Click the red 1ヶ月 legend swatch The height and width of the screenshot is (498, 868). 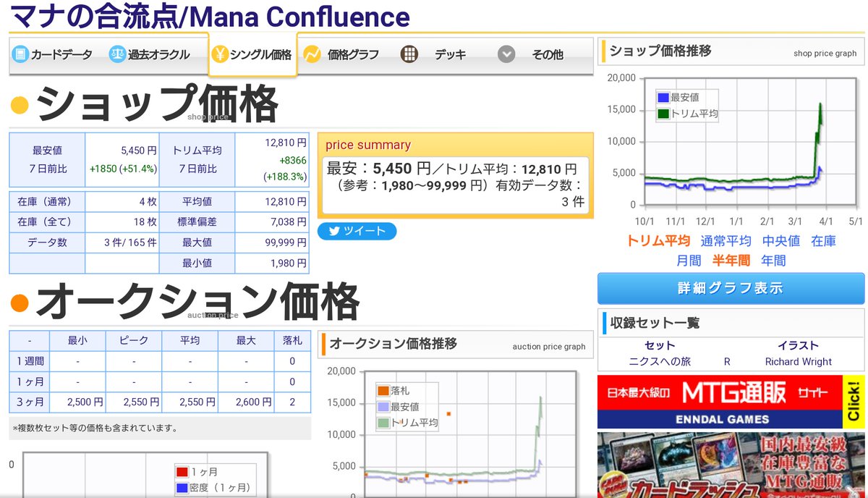(x=182, y=473)
